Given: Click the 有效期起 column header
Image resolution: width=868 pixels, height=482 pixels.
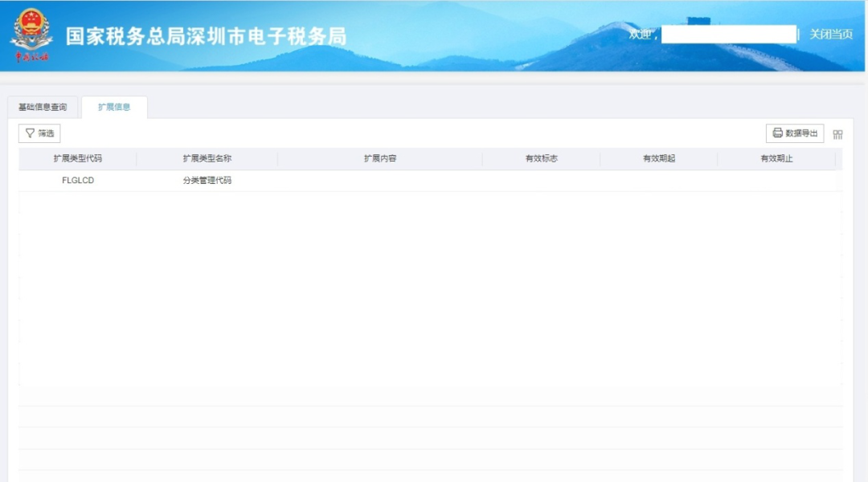Looking at the screenshot, I should coord(659,158).
